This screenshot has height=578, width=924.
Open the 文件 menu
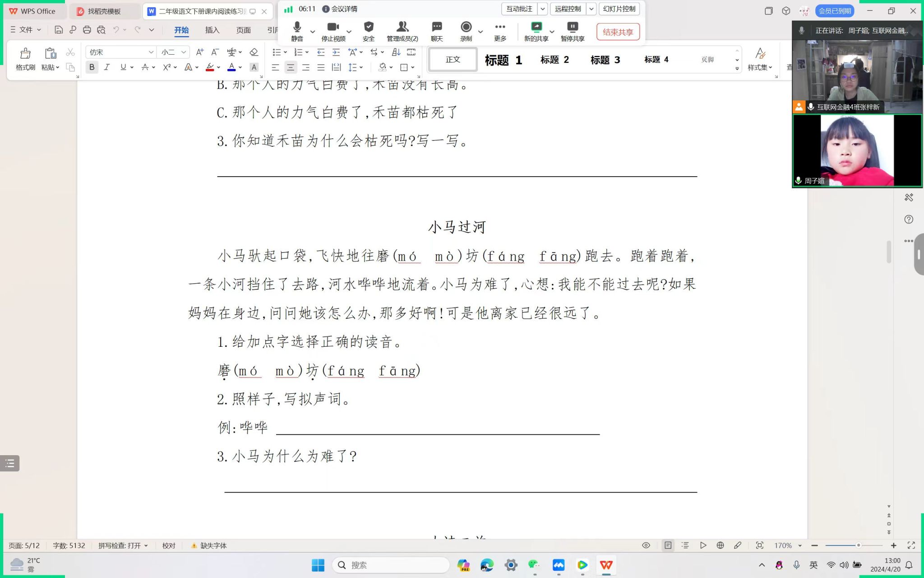(x=26, y=30)
